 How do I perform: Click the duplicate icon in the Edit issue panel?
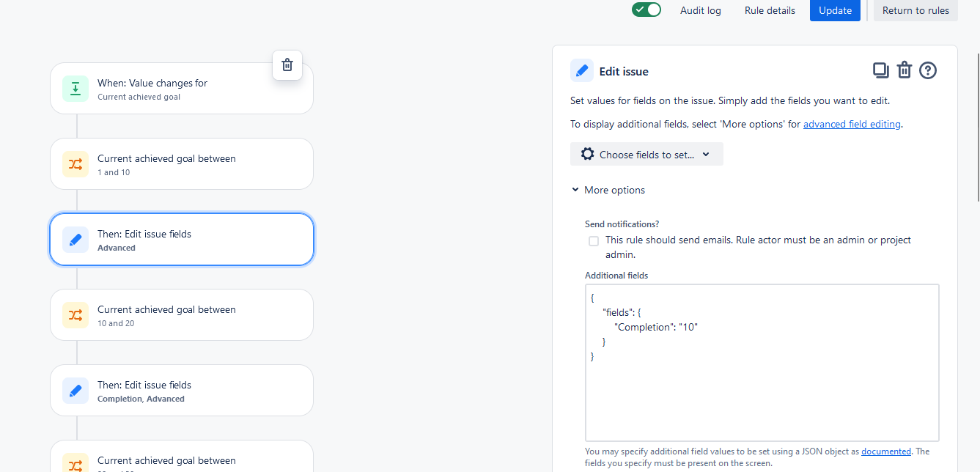[x=880, y=70]
